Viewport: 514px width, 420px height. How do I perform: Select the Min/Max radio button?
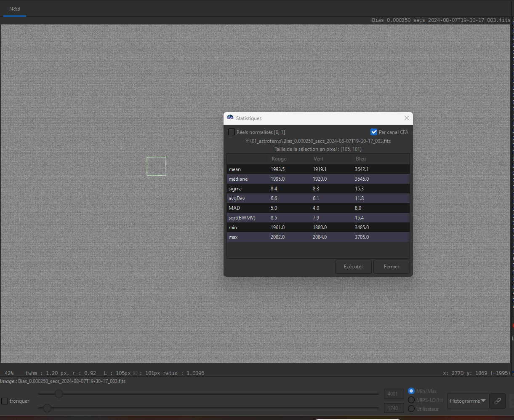(x=412, y=391)
